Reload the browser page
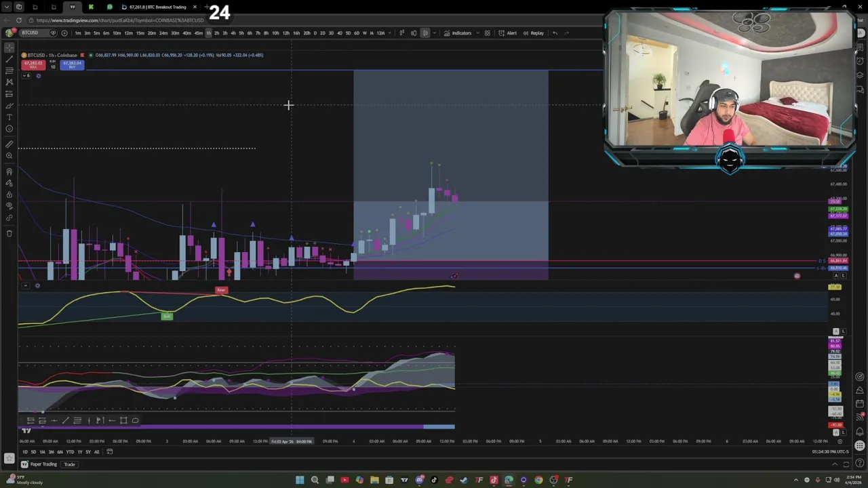The height and width of the screenshot is (488, 868). pyautogui.click(x=19, y=20)
